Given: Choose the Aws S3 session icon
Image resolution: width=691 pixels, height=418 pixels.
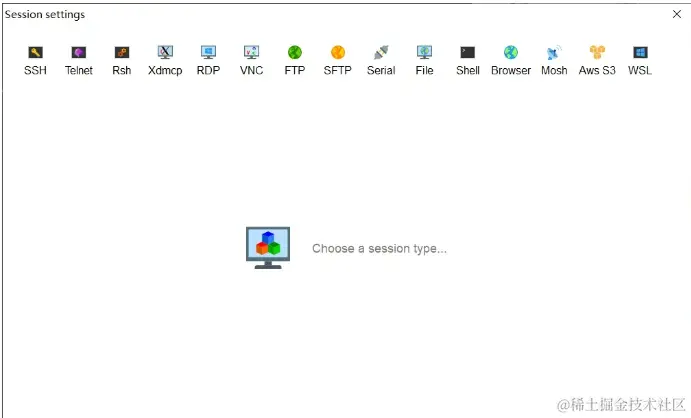Looking at the screenshot, I should 597,52.
